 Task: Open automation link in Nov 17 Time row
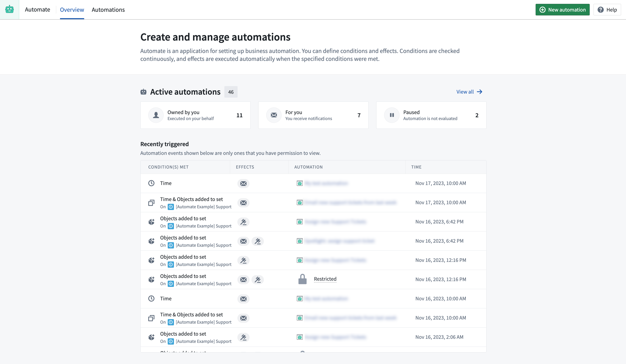(326, 183)
